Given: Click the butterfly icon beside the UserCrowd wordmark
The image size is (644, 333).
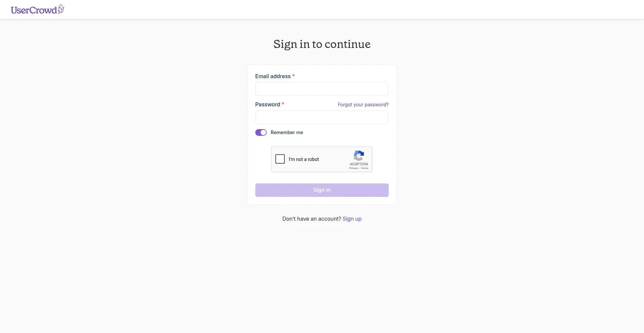Looking at the screenshot, I should [x=60, y=9].
